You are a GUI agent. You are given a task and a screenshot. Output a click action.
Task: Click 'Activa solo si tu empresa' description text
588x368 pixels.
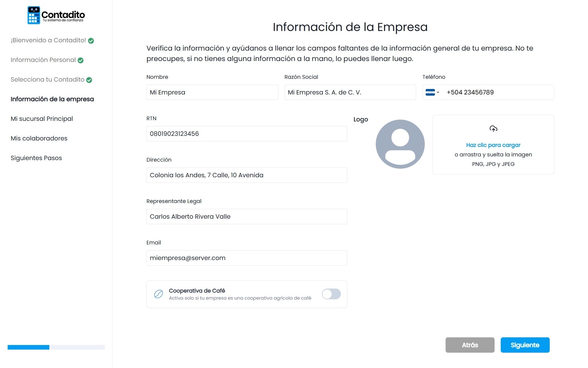coord(240,298)
